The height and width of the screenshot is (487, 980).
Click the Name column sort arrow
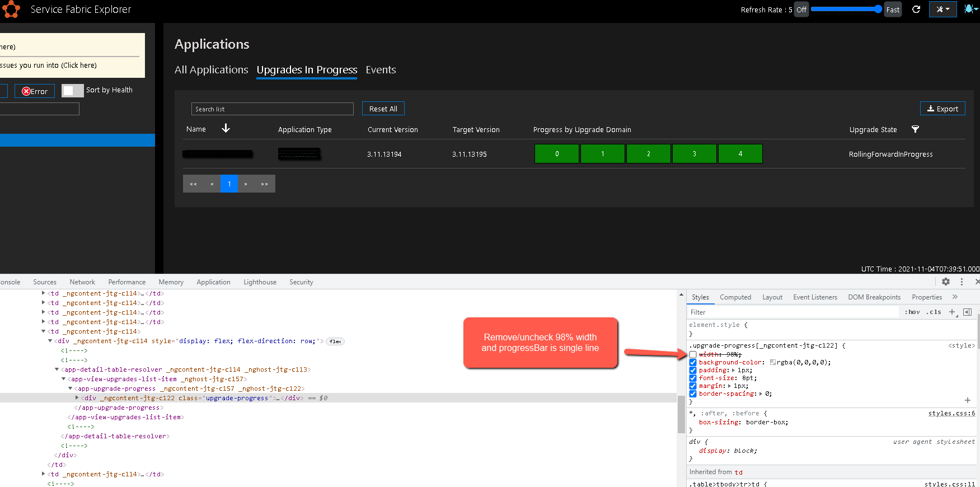pyautogui.click(x=226, y=129)
